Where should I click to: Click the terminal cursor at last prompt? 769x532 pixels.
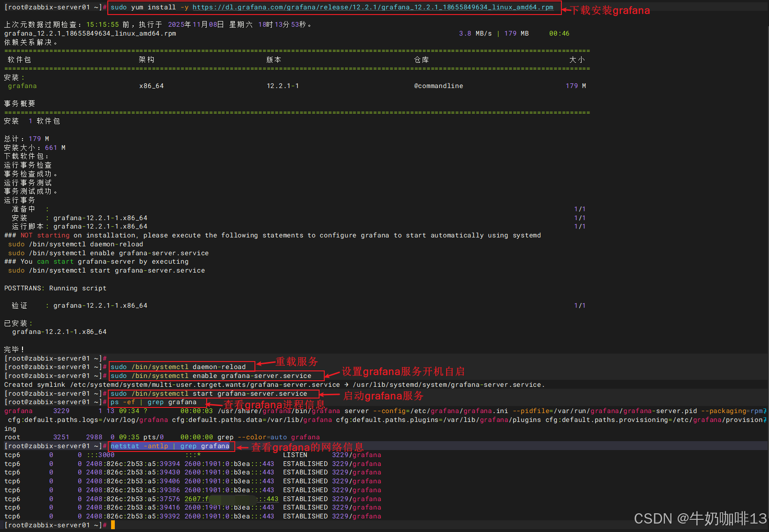[113, 525]
